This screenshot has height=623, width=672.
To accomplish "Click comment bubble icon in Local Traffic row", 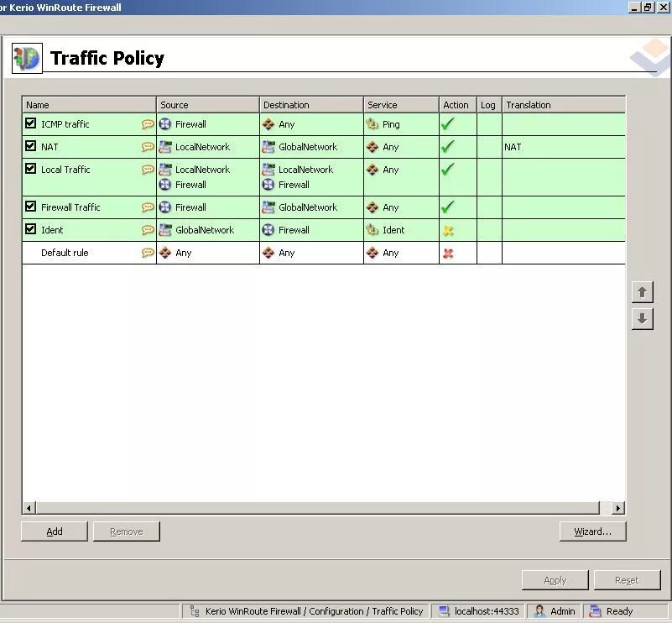I will coord(148,170).
